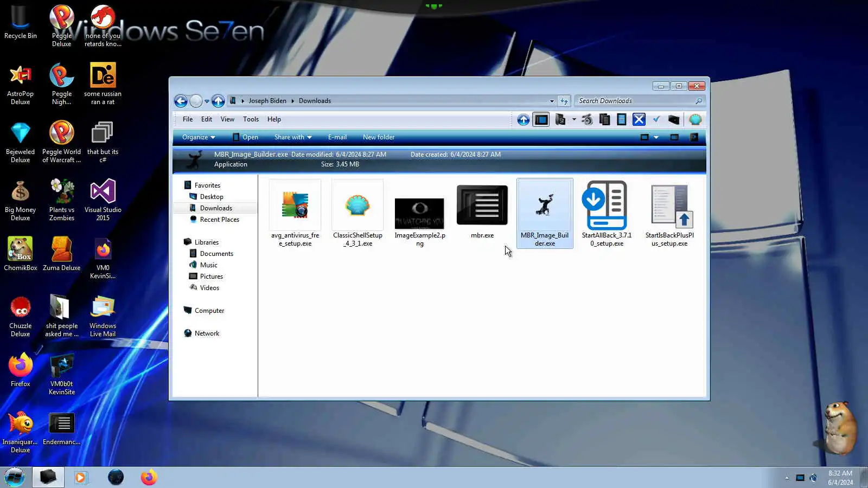Go up one level using address bar arrow
Image resolution: width=868 pixels, height=488 pixels.
coord(218,101)
